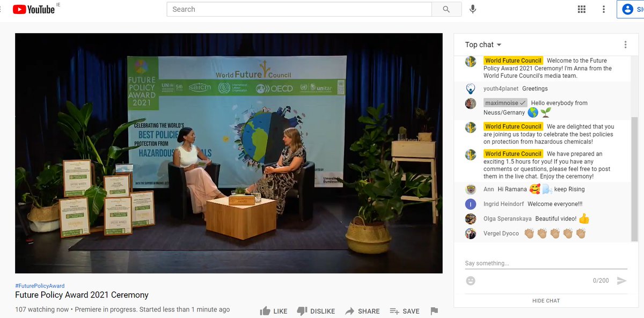The width and height of the screenshot is (644, 318).
Task: Open the live chat options menu
Action: click(x=625, y=45)
